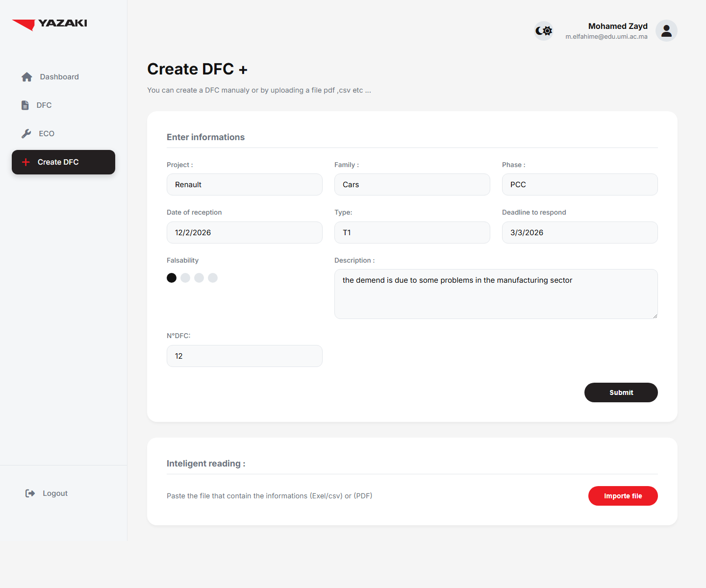Click into the Description textarea
The height and width of the screenshot is (588, 706).
[x=496, y=294]
